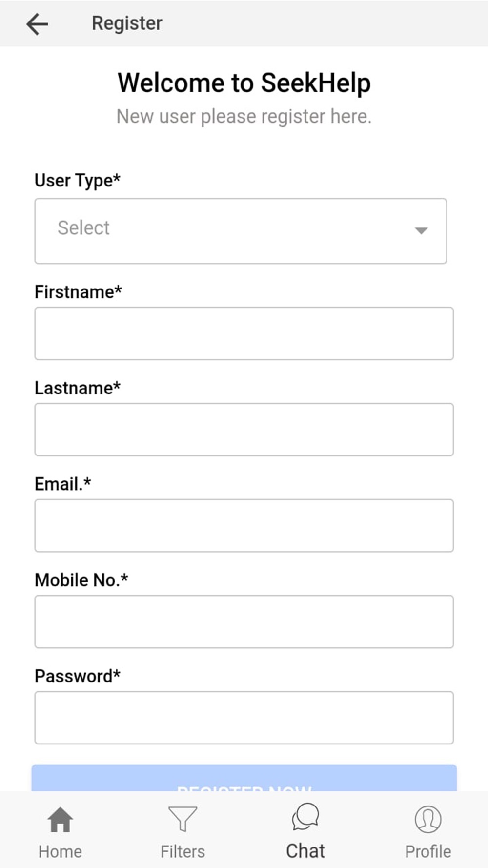Select the Filters tab label

coord(183,851)
